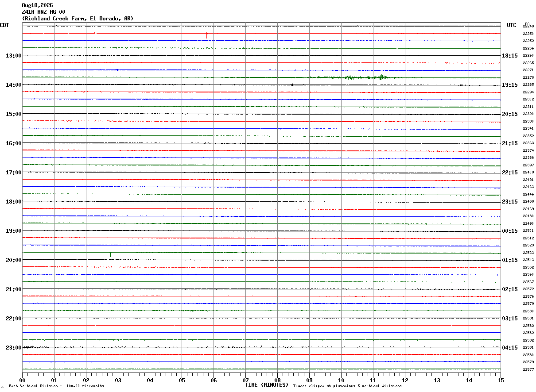Viewport: 536px width, 392px height.
Task: Select the 13:00 CDT time label
Action: (13, 55)
